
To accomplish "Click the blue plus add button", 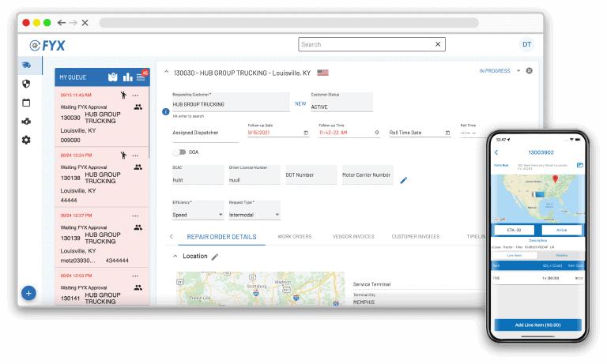I will pos(28,294).
